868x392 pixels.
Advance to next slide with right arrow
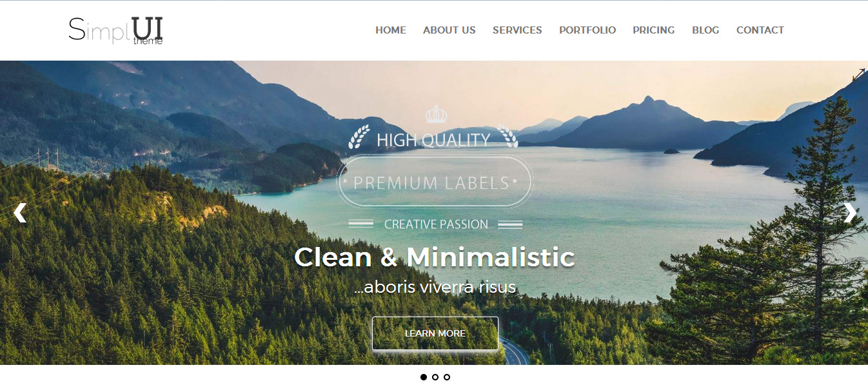click(x=850, y=213)
